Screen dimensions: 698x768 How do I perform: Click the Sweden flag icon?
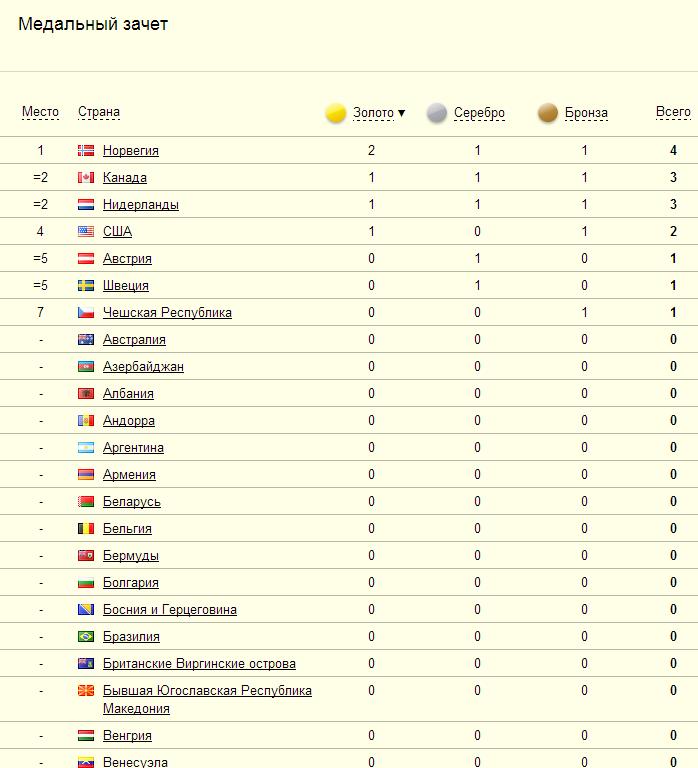click(x=86, y=286)
